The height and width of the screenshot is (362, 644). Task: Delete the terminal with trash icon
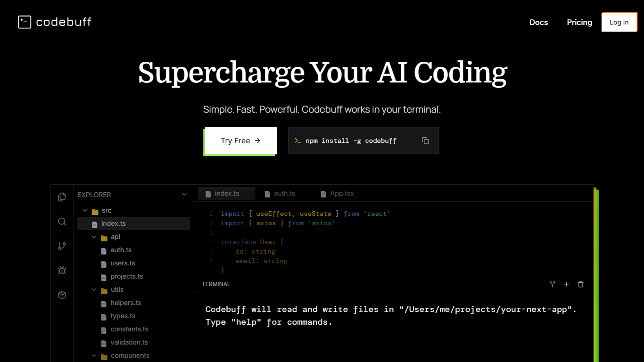pos(581,284)
